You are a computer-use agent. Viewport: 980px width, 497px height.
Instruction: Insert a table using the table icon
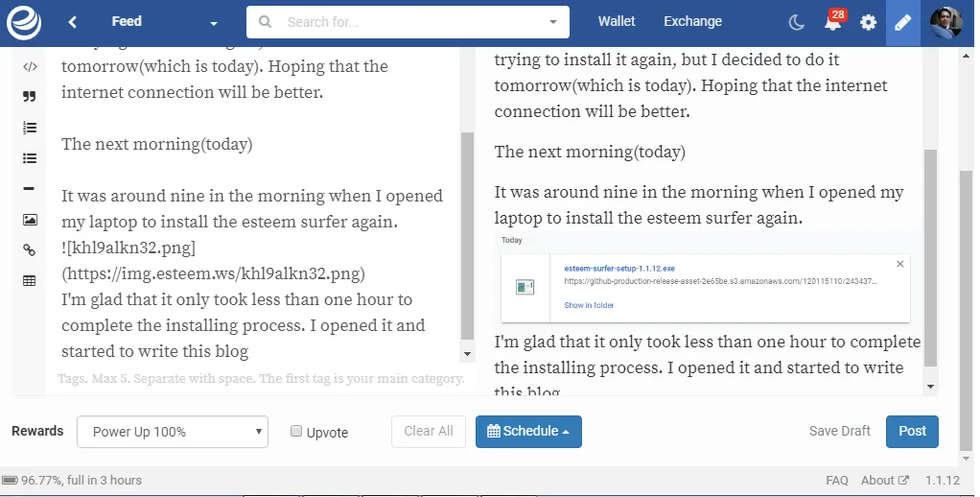tap(30, 281)
